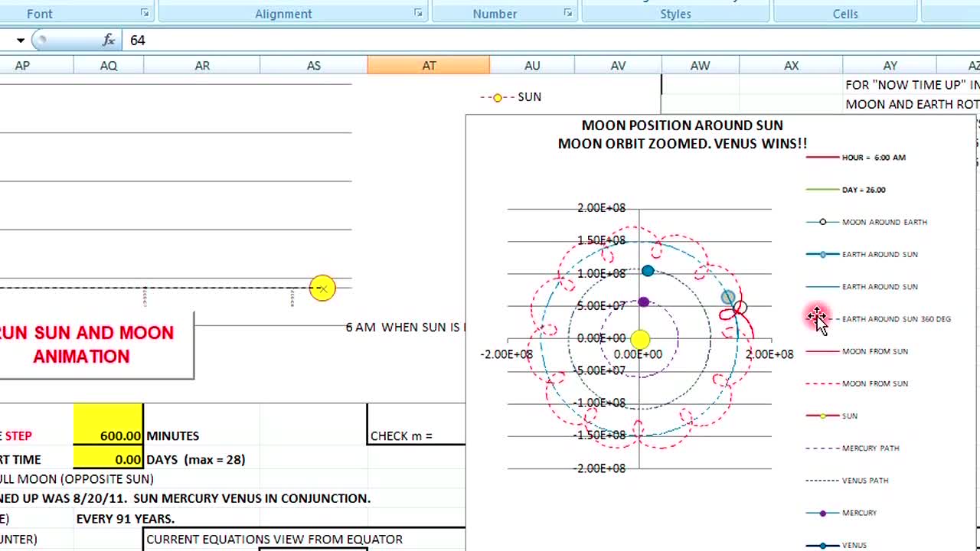The height and width of the screenshot is (551, 980).
Task: Click the Cells ribbon group label
Action: click(x=845, y=14)
